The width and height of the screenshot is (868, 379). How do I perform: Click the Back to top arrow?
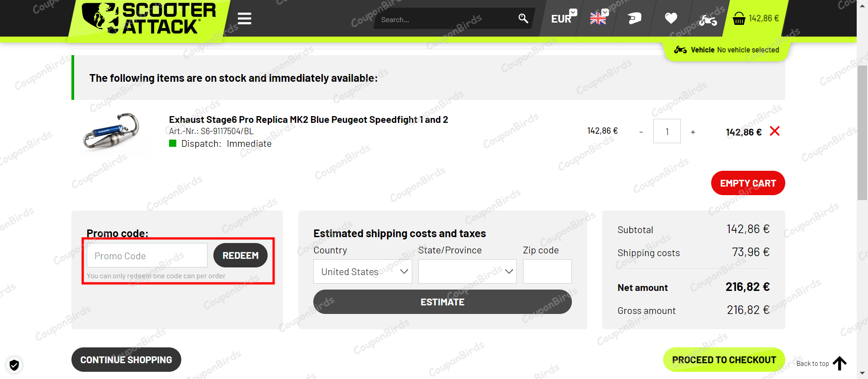point(840,363)
